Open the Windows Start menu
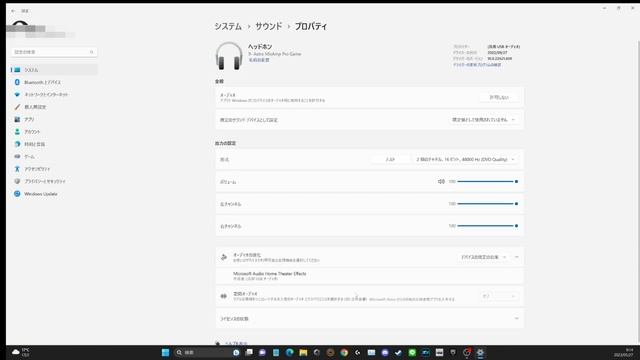This screenshot has height=360, width=640. point(165,353)
